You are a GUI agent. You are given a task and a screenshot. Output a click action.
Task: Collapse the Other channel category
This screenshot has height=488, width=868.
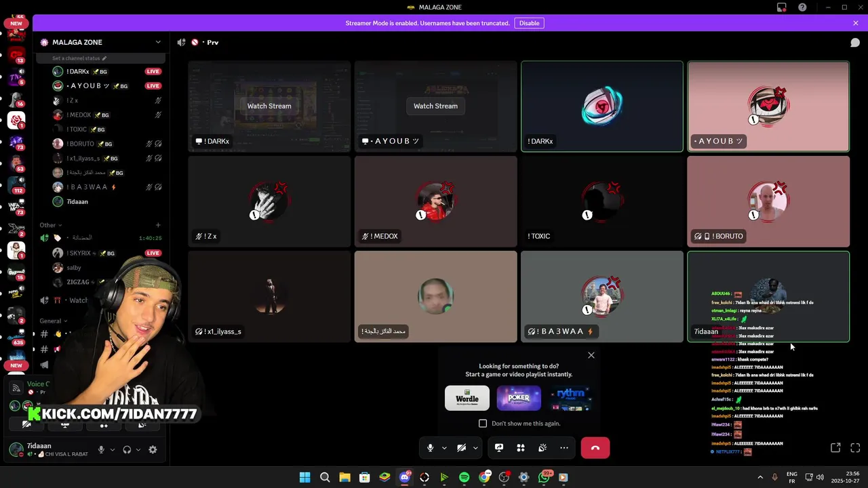pyautogui.click(x=50, y=225)
